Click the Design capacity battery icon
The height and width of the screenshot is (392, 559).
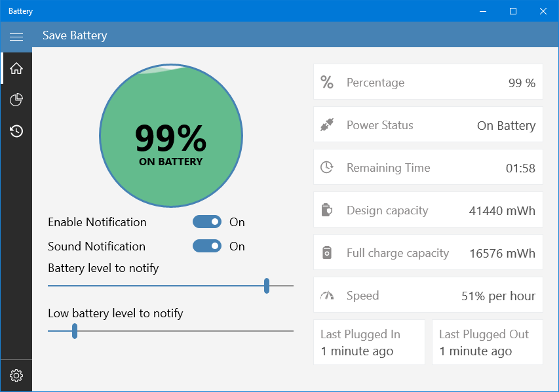pyautogui.click(x=326, y=210)
